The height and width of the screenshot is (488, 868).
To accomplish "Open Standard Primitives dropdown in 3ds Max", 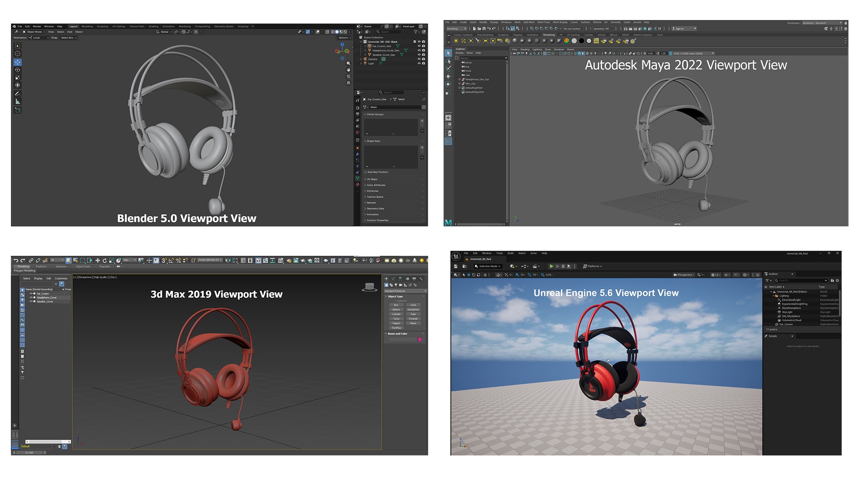I will (x=405, y=291).
